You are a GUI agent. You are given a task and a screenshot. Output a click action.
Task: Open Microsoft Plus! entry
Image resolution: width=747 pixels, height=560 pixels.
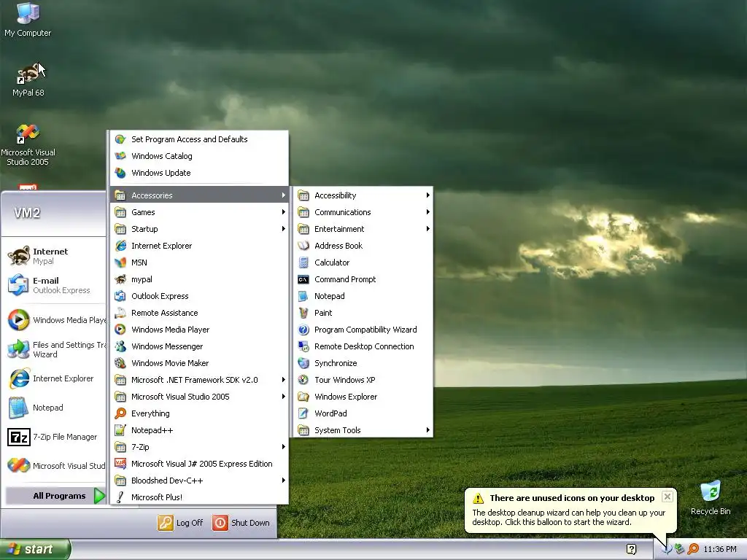tap(199, 497)
